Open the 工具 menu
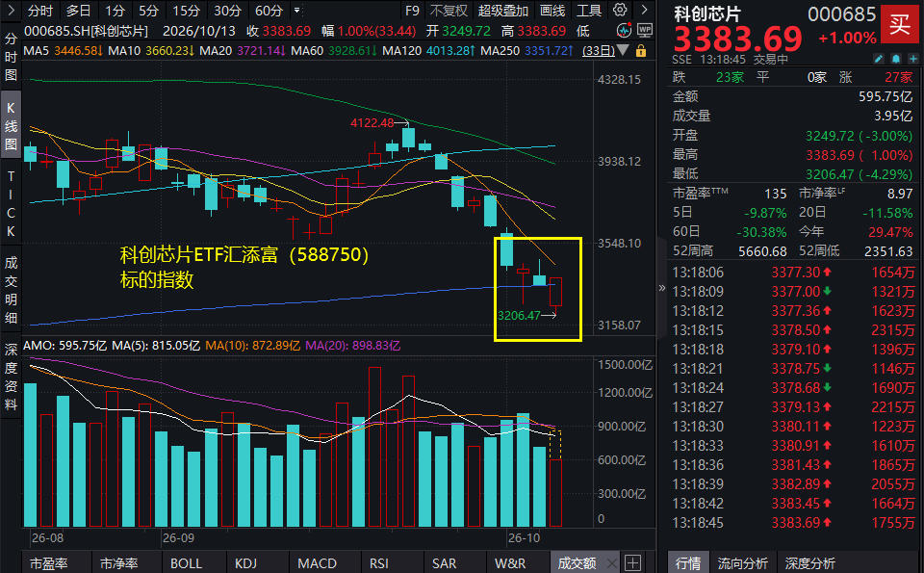The image size is (924, 573). point(589,11)
